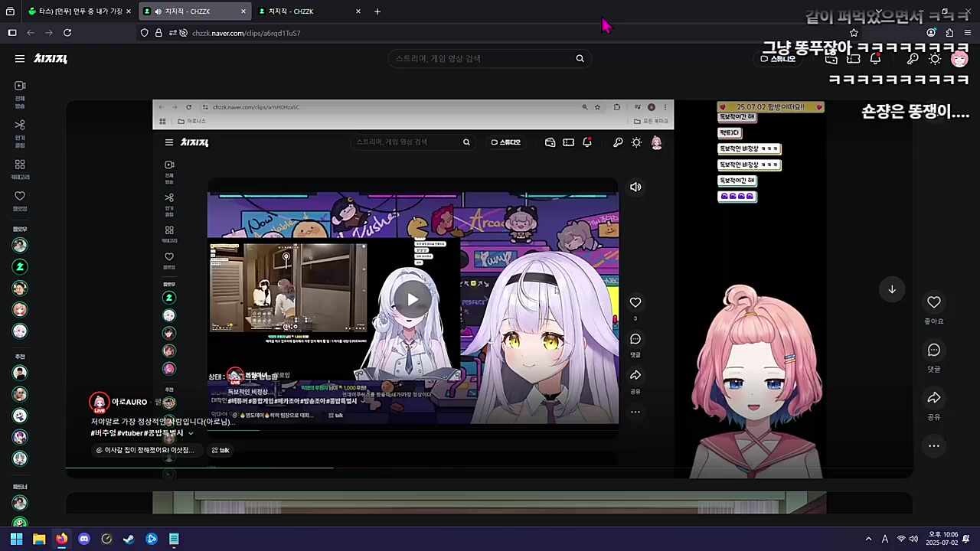980x551 pixels.
Task: Click the key icon in CHZZK header
Action: click(x=913, y=59)
